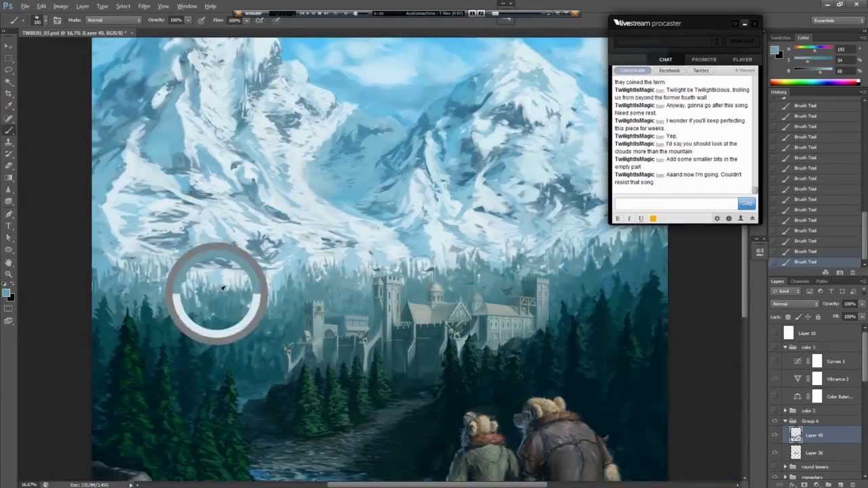
Task: Click the Move tool
Action: [x=8, y=45]
